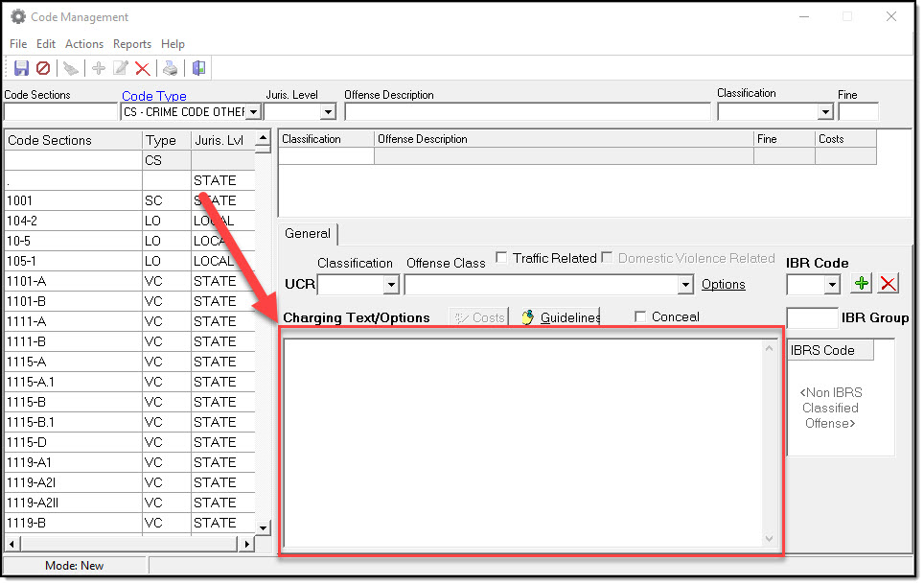
Task: Click the Exit door toolbar icon
Action: (x=198, y=68)
